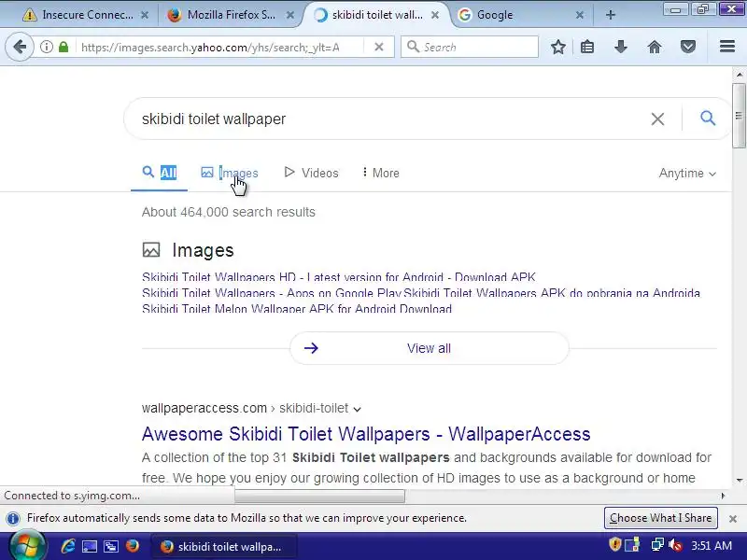Close the Insecure Connection tab
This screenshot has height=560, width=747.
(145, 15)
